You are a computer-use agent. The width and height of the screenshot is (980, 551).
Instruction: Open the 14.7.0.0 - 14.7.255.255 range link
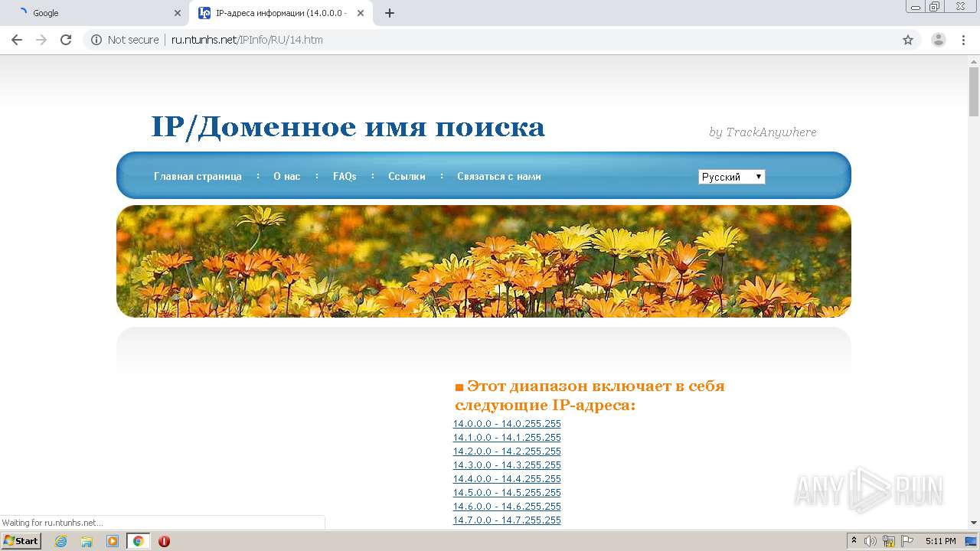point(507,520)
